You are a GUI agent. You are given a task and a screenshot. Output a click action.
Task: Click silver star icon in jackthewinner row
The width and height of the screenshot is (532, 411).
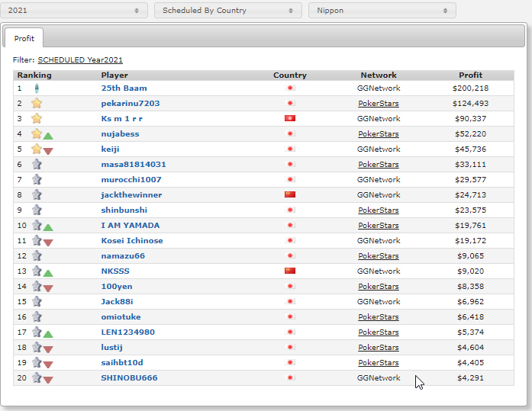point(37,194)
